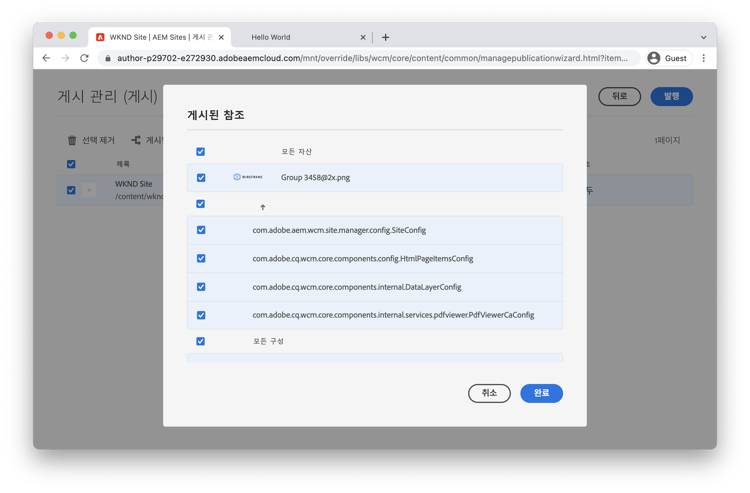The height and width of the screenshot is (493, 750).
Task: Select PdfViewerCaConfig row text
Action: 393,315
